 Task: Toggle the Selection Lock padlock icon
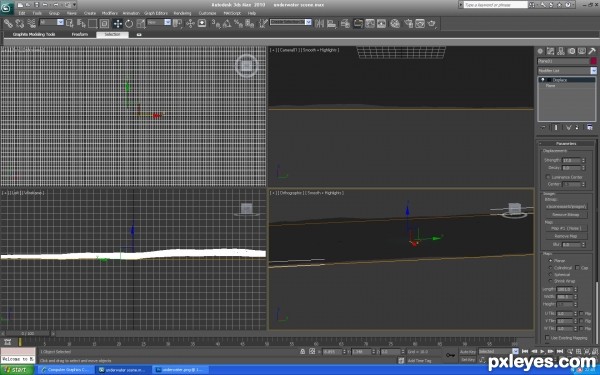coord(303,351)
